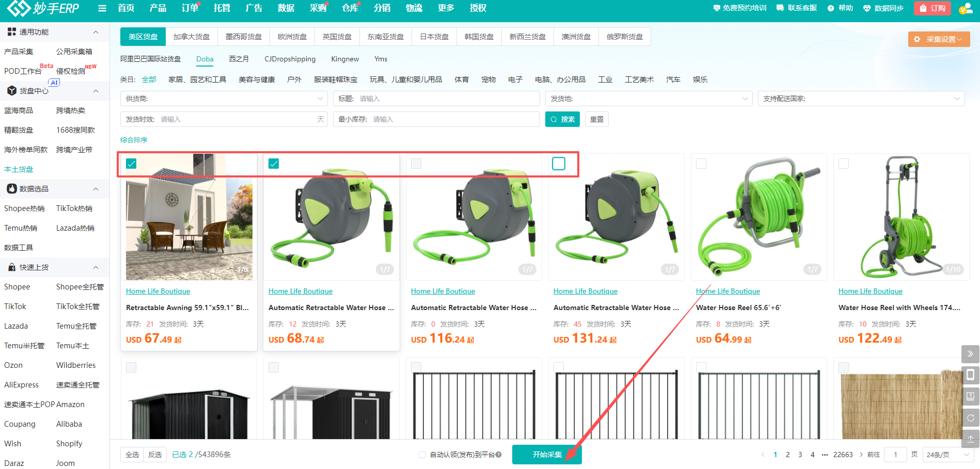
Task: Open Home Life Boutique link under awning
Action: point(158,291)
